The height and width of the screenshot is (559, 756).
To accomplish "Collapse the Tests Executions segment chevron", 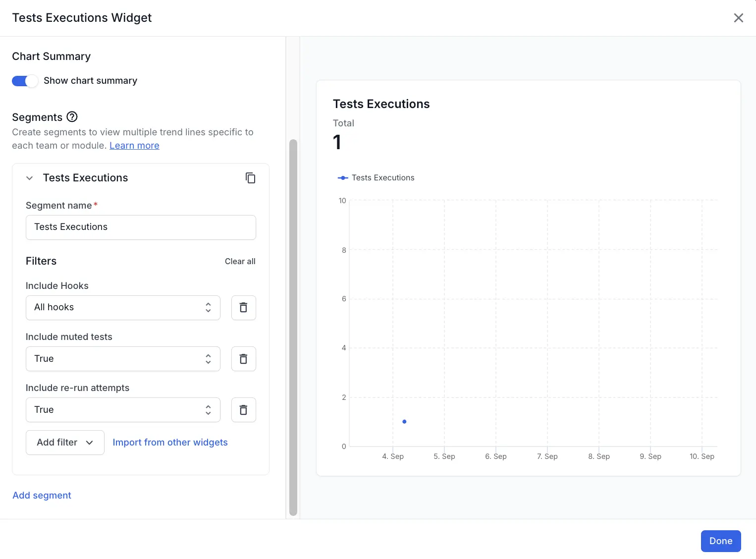I will [x=30, y=178].
